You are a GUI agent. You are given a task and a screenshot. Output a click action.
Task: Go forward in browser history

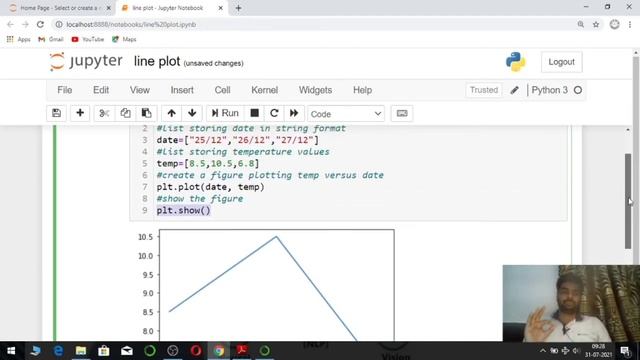coord(25,24)
